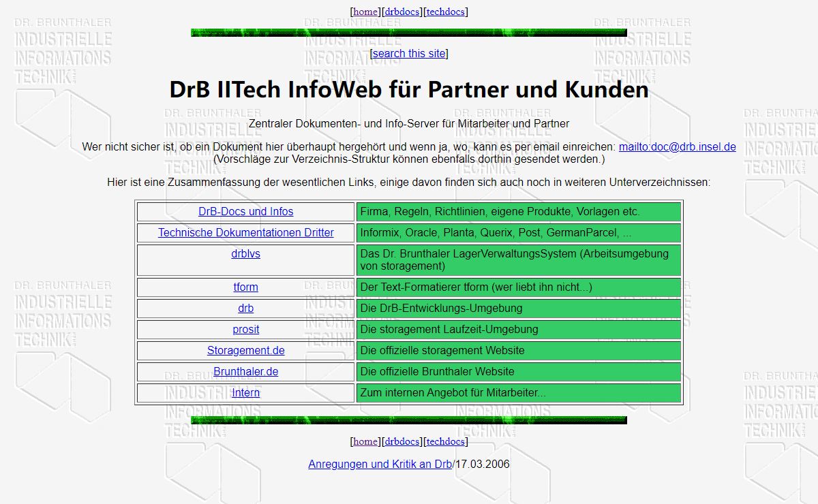818x504 pixels.
Task: Click the page heading 'DrB IITech InfoWeb für Partner und Kunden'
Action: pyautogui.click(x=409, y=90)
